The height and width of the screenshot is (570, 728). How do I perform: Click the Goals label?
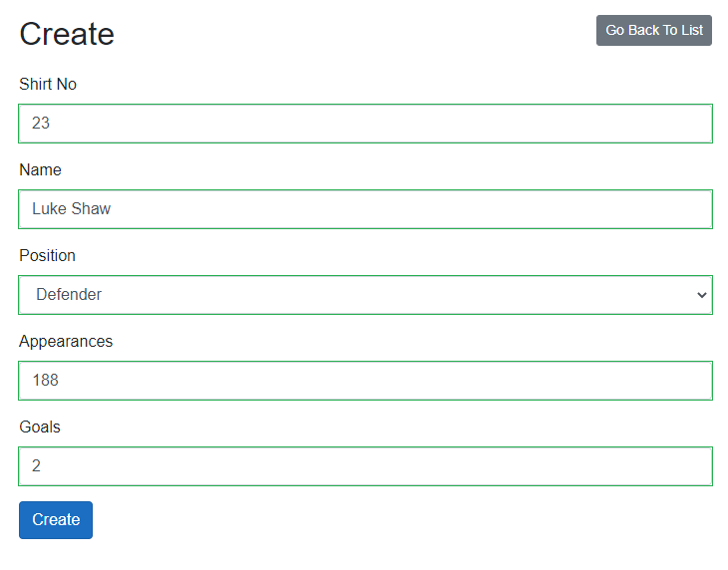tap(40, 427)
